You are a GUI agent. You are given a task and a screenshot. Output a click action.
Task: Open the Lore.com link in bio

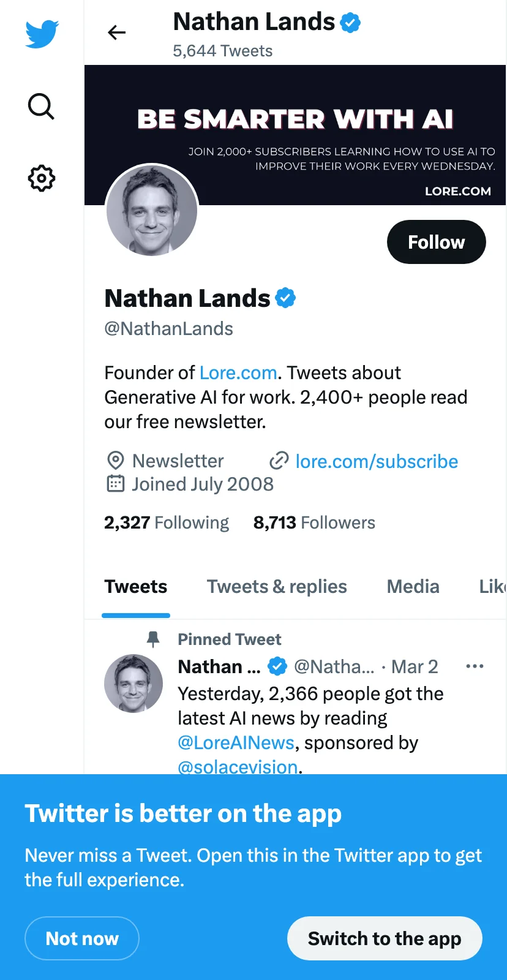[238, 373]
